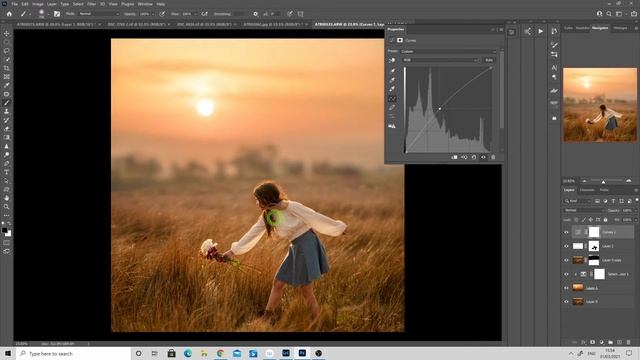
Task: Clip the Curves adjustment to the layer below
Action: tap(454, 157)
